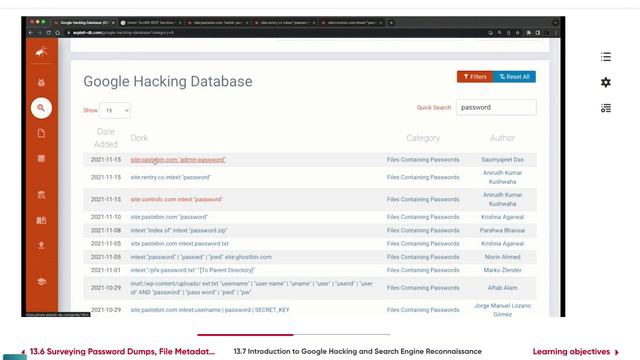Click the Reset All button
Viewport: 640px width, 360px height.
[514, 77]
